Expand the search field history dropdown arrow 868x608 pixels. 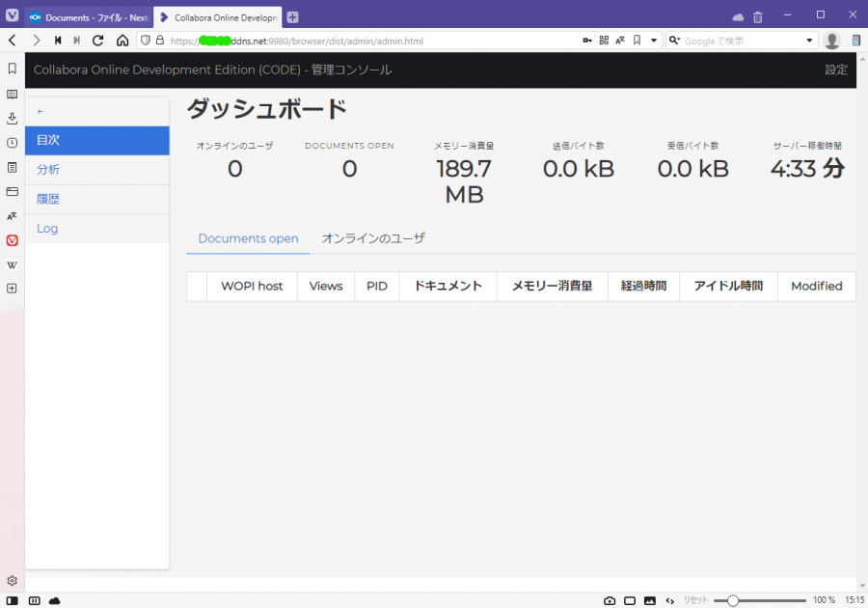[x=810, y=41]
